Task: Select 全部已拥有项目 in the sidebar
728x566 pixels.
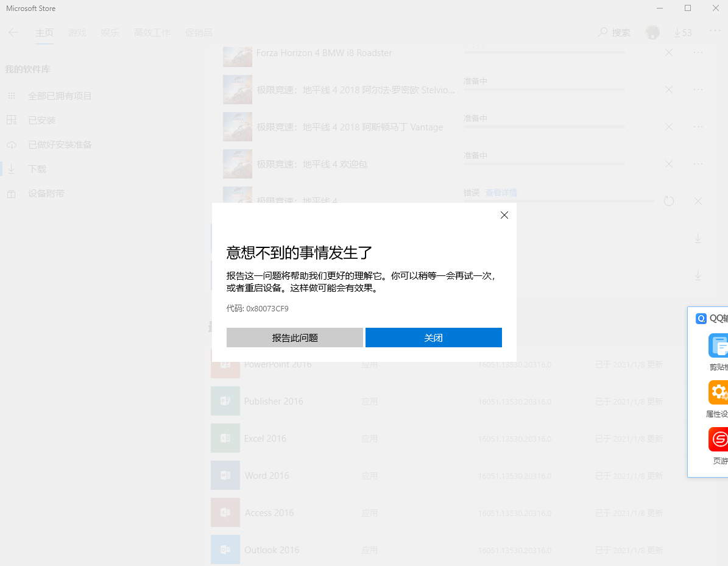Action: point(60,96)
